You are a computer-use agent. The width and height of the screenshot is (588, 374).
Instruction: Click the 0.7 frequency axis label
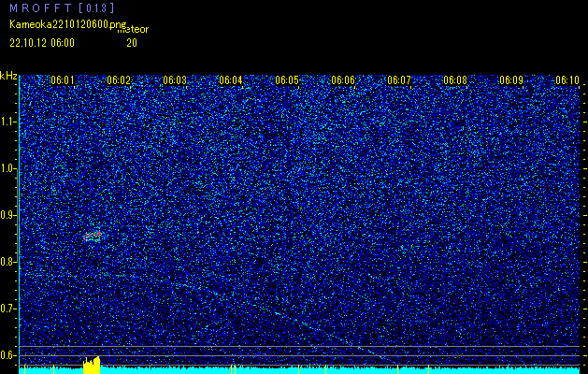7,309
